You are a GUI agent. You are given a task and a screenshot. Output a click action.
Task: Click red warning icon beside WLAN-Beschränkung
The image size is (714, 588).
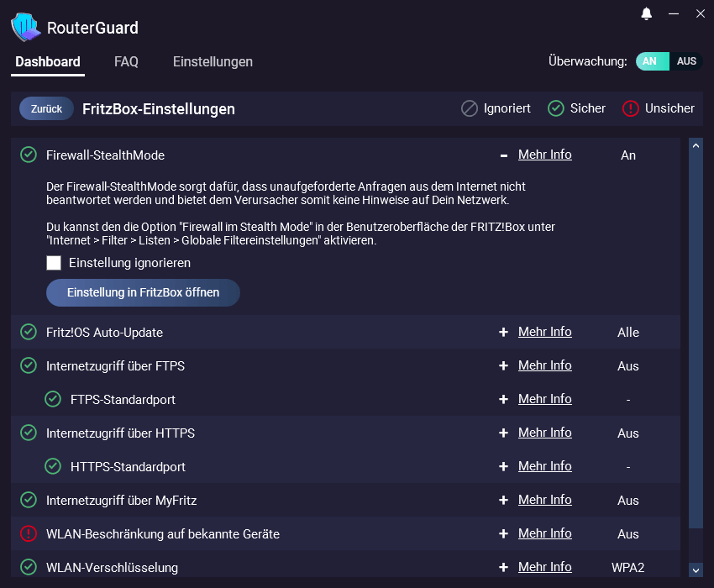(29, 533)
